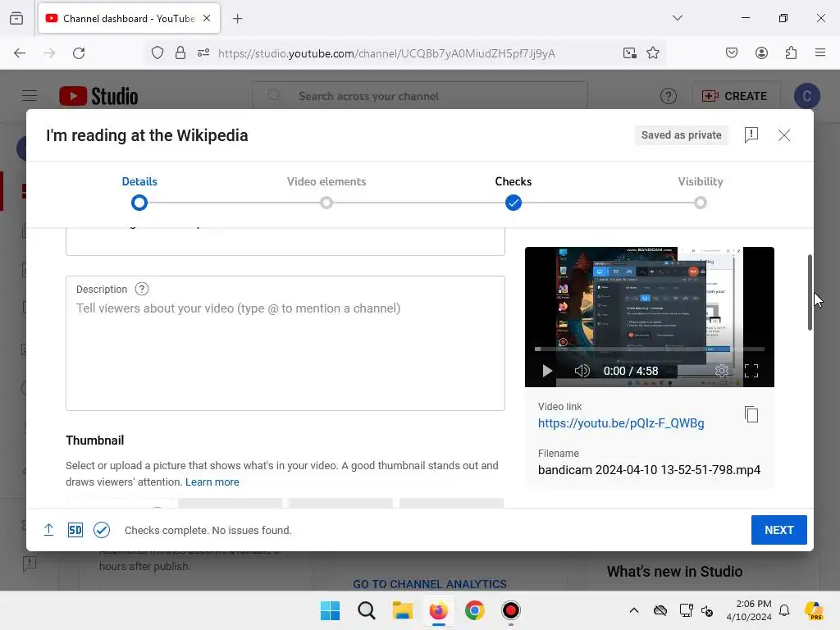
Task: Open the Learn more thumbnail link
Action: coord(212,482)
